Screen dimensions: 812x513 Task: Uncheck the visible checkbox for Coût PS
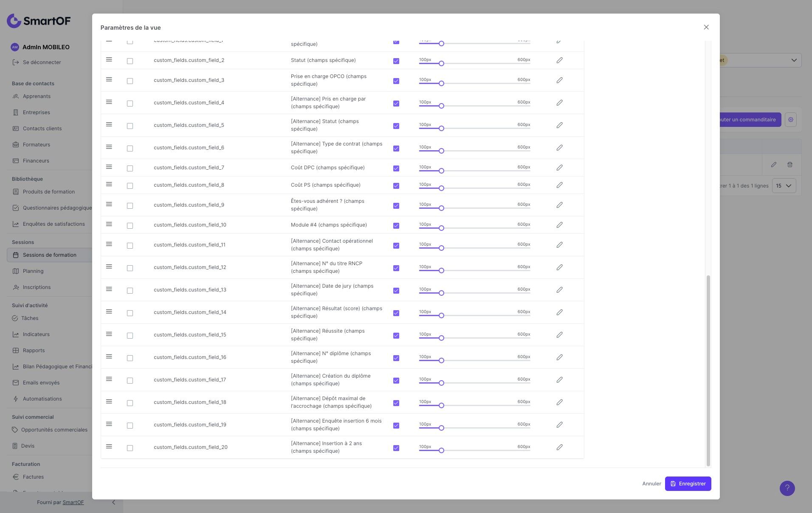click(396, 186)
